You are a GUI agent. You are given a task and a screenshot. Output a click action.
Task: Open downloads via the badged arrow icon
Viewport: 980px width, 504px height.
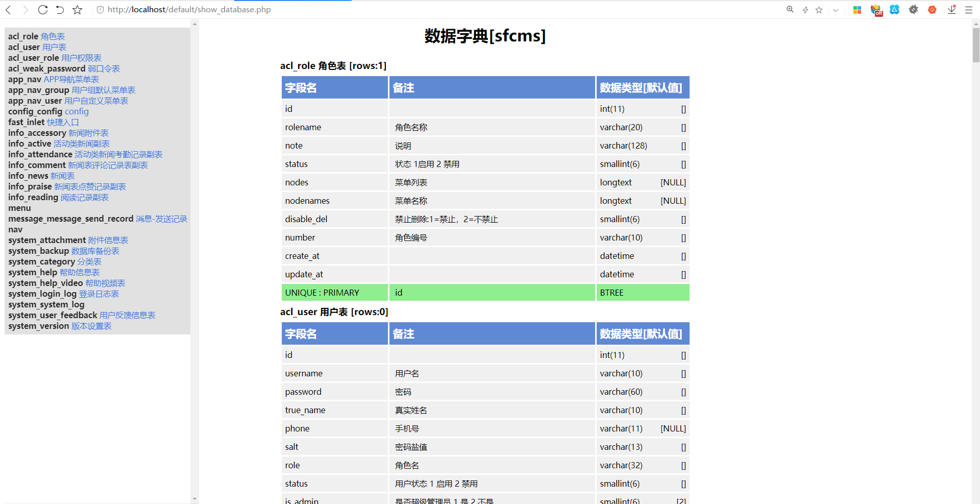point(951,10)
